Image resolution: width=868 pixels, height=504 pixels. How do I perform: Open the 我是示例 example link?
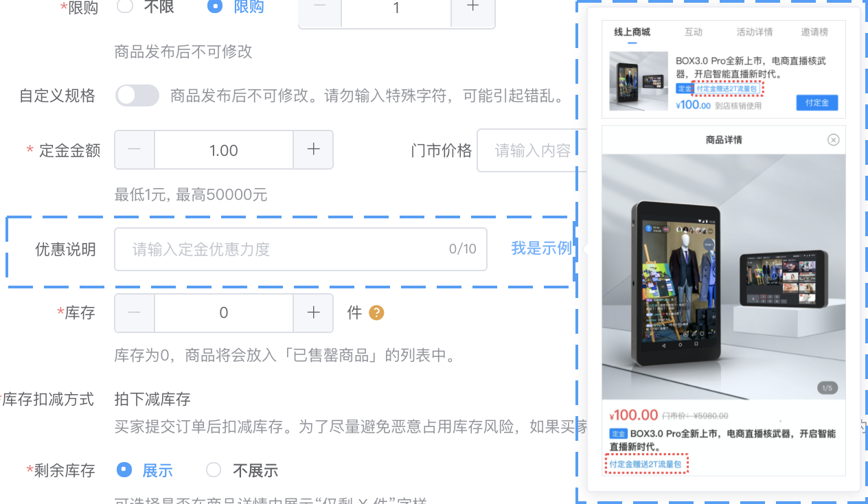pyautogui.click(x=541, y=249)
